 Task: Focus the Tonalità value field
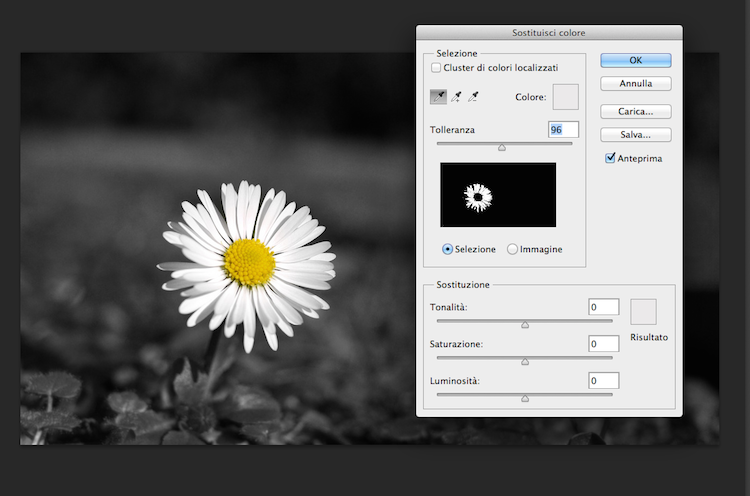click(604, 307)
